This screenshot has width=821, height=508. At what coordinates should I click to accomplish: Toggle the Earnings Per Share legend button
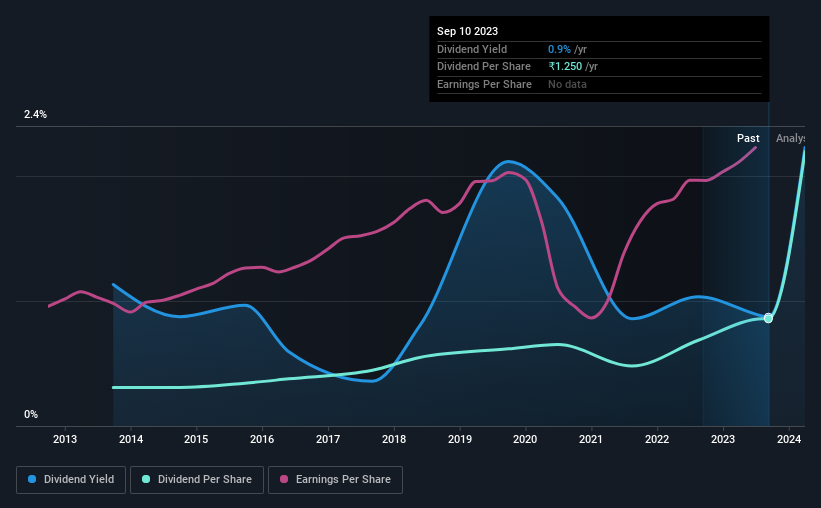(335, 480)
